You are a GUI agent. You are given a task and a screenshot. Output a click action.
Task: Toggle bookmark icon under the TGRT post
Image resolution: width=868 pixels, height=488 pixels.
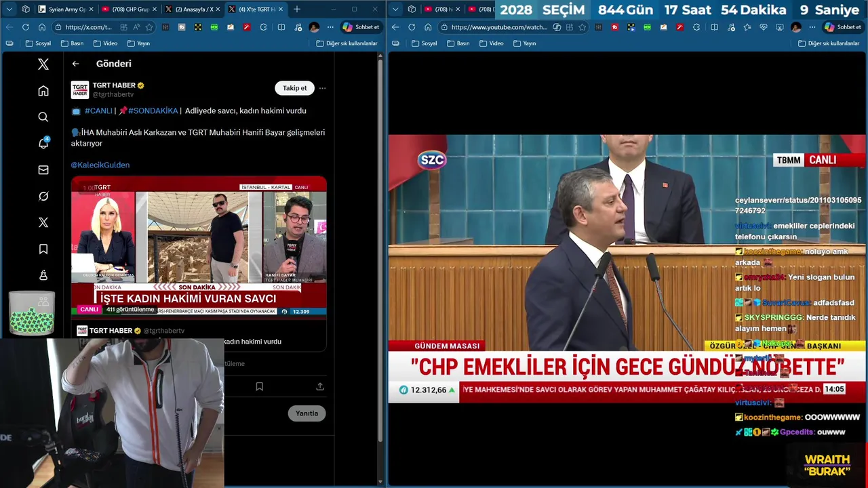[259, 386]
